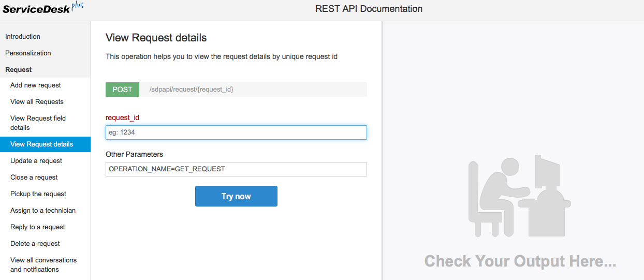644x280 pixels.
Task: Go to Delete a request
Action: point(35,244)
